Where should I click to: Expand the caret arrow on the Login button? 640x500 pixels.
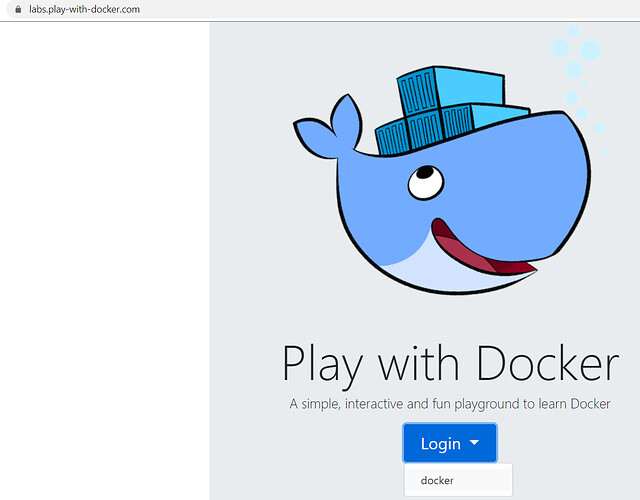coord(475,443)
